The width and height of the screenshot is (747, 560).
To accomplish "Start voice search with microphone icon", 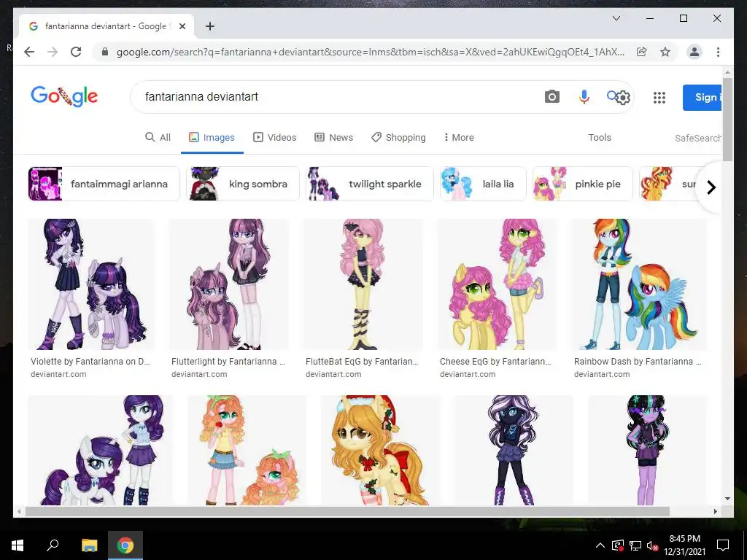I will (584, 97).
